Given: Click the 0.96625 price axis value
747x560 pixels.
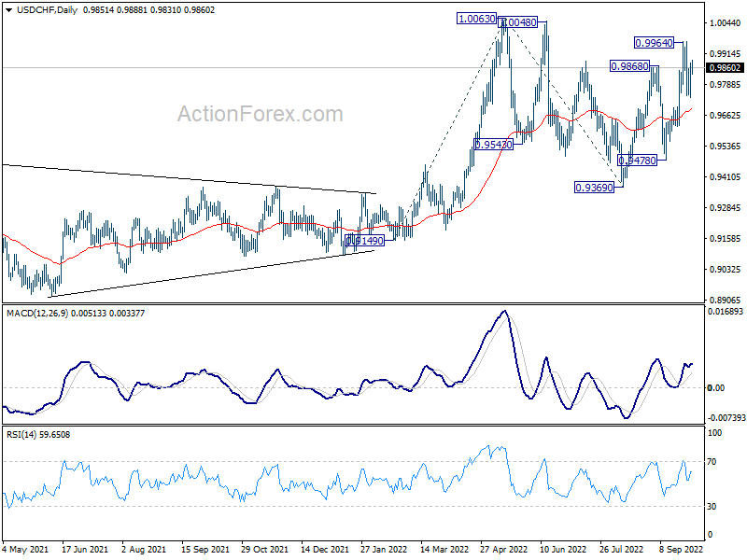Looking at the screenshot, I should point(726,115).
